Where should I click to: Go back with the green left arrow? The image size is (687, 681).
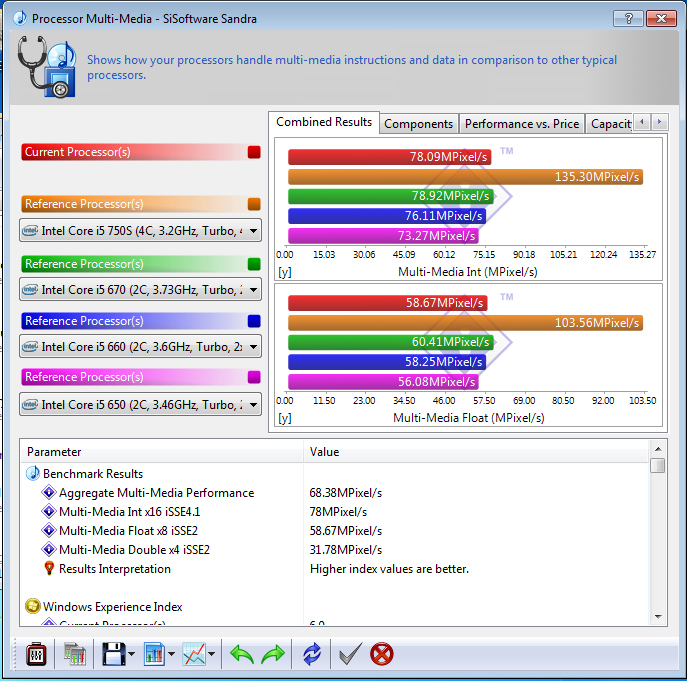click(x=242, y=654)
